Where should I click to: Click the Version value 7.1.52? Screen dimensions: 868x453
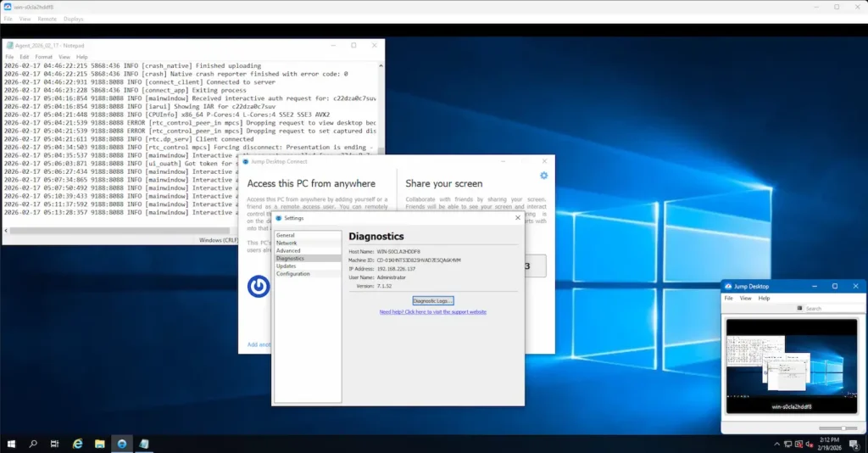pos(384,287)
